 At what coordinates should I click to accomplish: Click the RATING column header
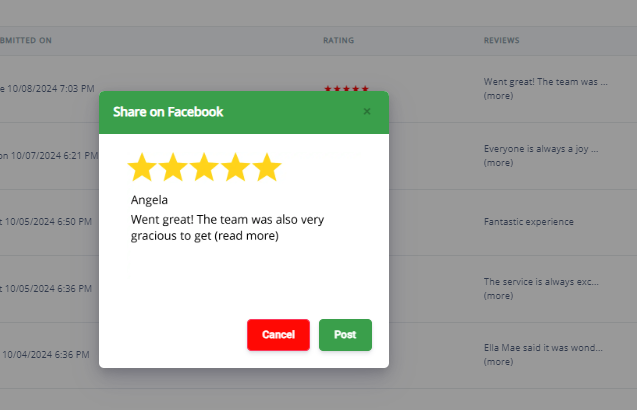click(x=338, y=40)
